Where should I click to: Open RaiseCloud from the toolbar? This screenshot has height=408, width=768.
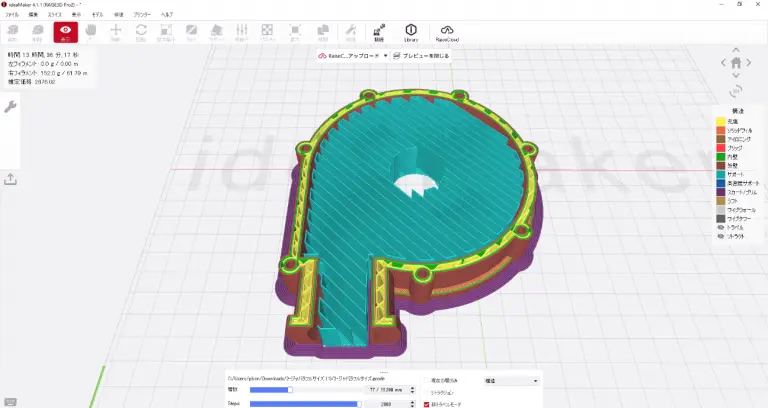pyautogui.click(x=446, y=33)
